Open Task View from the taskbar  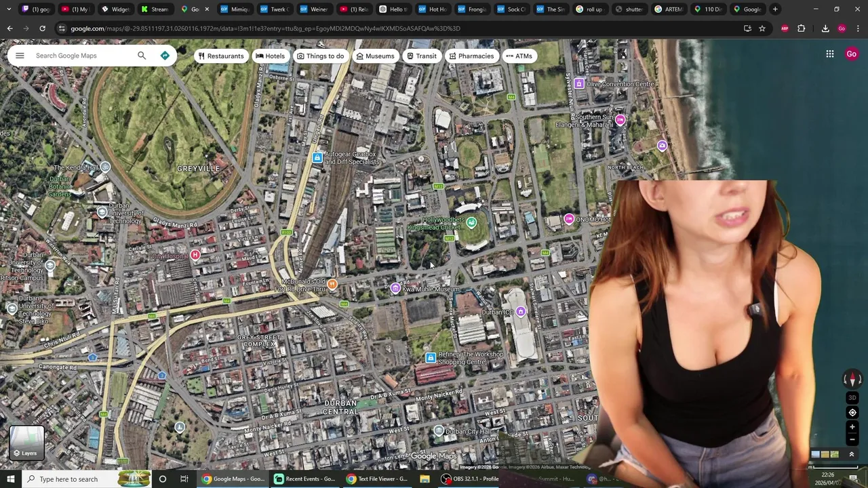tap(184, 479)
